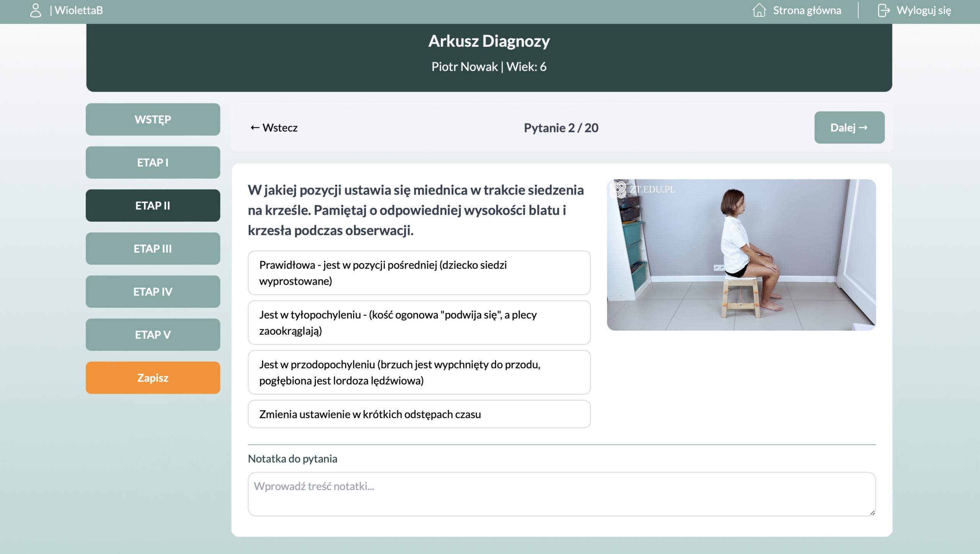Select answer 'Jest w przodopochyleniu'
The height and width of the screenshot is (554, 980).
click(419, 372)
